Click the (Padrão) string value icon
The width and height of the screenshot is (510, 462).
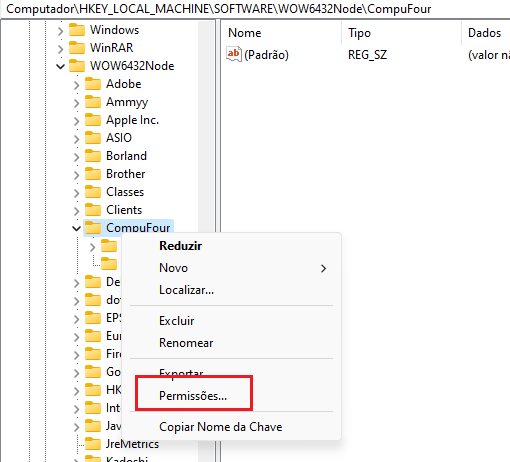pos(234,54)
